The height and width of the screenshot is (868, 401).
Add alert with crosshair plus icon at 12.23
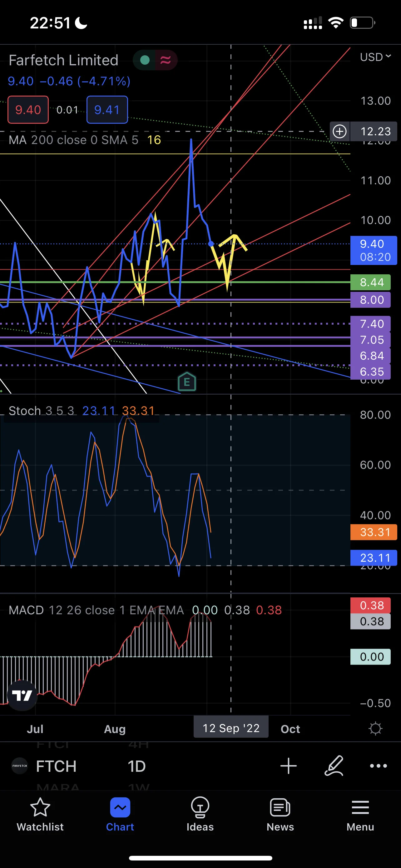tap(340, 131)
